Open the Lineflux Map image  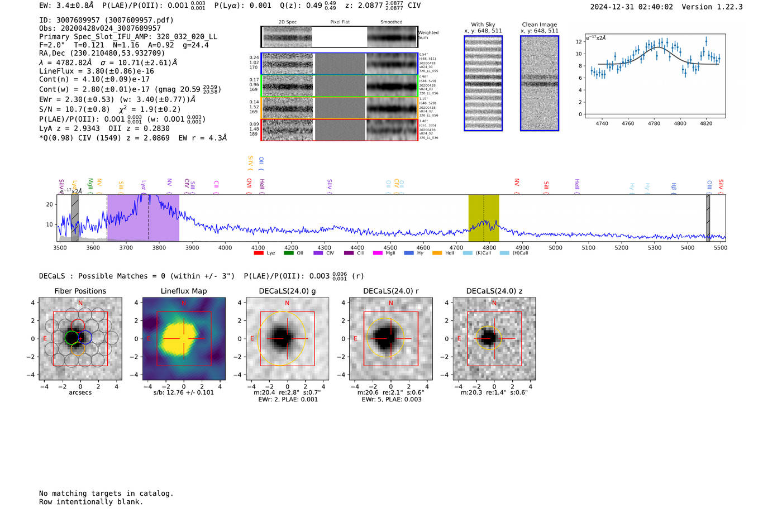[x=184, y=339]
